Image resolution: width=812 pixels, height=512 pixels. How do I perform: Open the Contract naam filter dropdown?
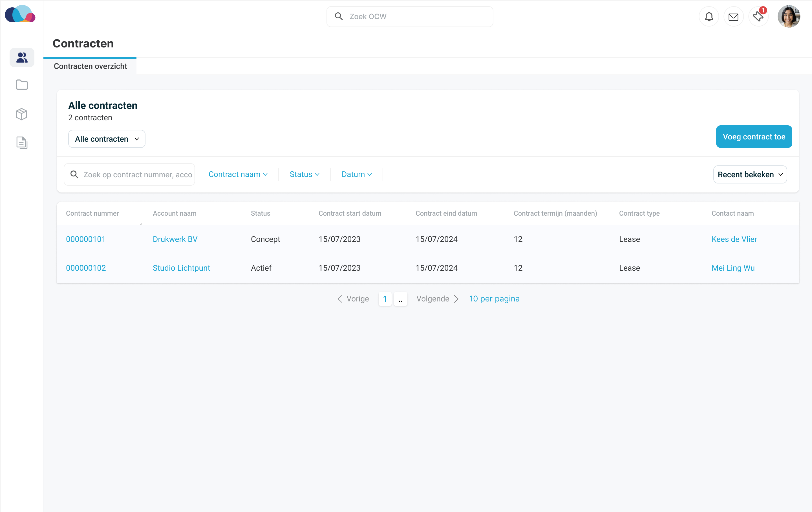(x=238, y=174)
